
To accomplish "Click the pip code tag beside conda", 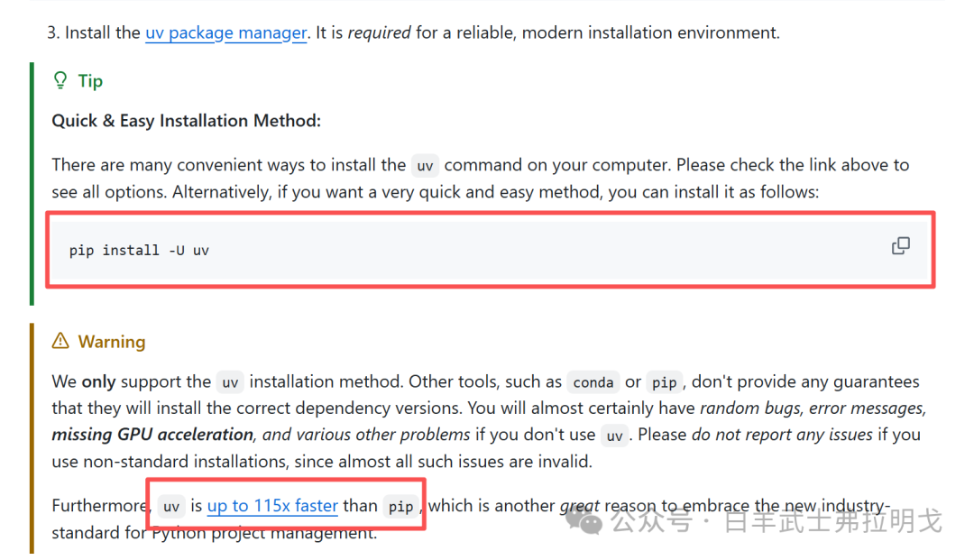I will click(664, 382).
